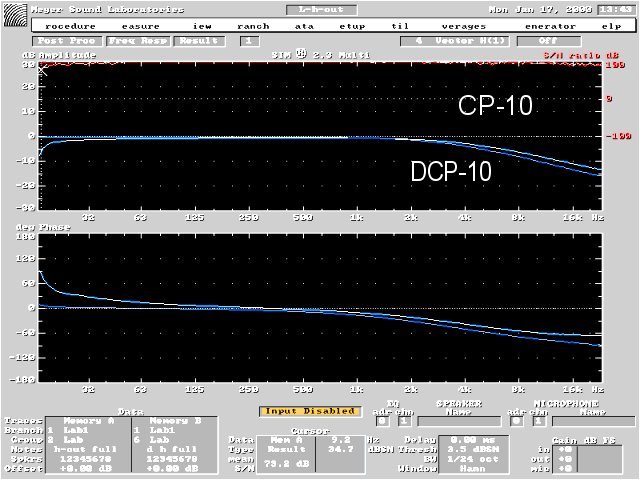Click the Result button

point(199,41)
